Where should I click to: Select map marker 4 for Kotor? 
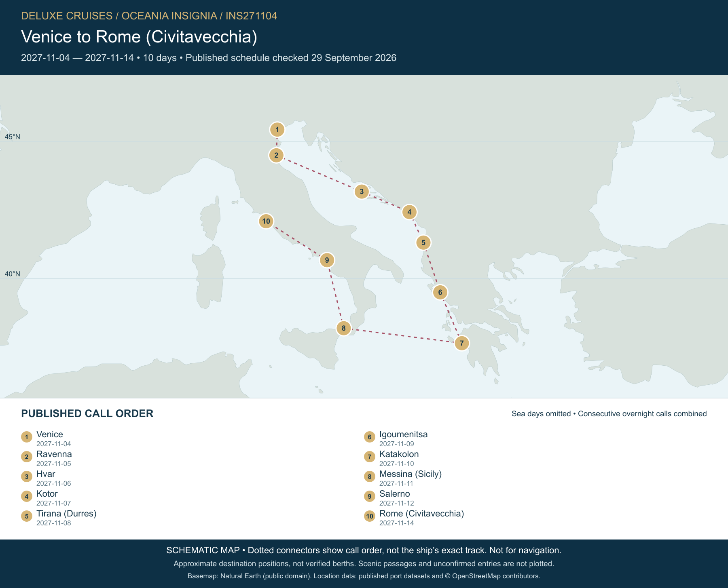click(x=409, y=212)
